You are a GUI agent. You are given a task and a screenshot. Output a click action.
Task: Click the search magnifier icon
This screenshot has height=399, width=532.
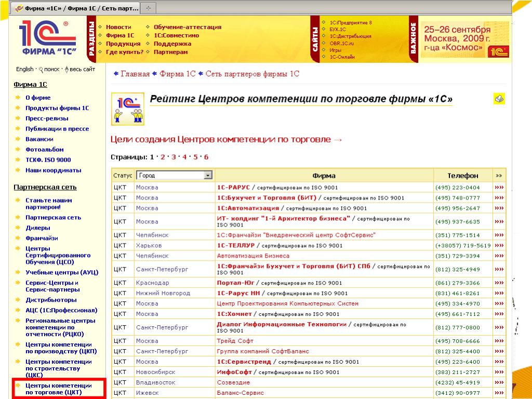41,70
